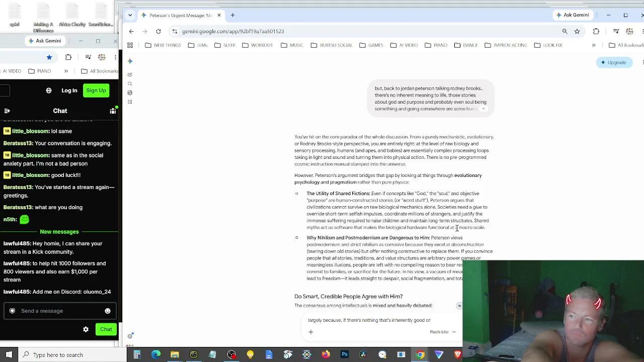Open the GAMES bookmark folder

371,45
